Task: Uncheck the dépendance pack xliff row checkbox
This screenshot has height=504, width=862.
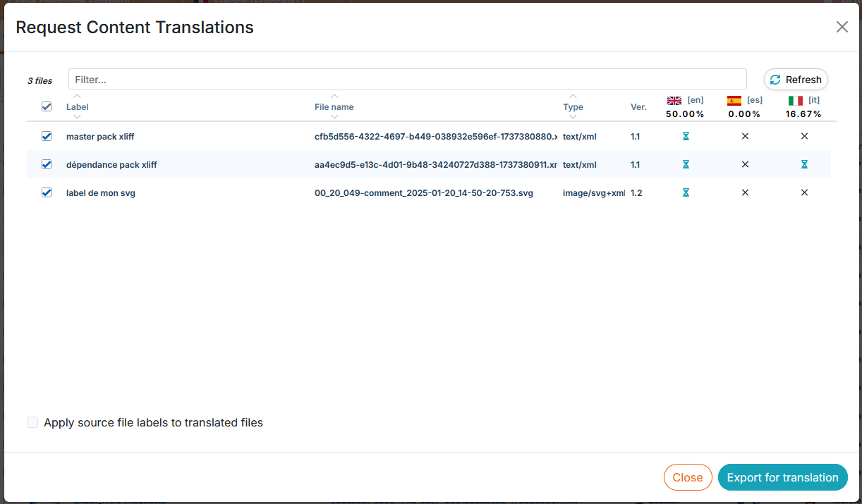Action: [47, 164]
